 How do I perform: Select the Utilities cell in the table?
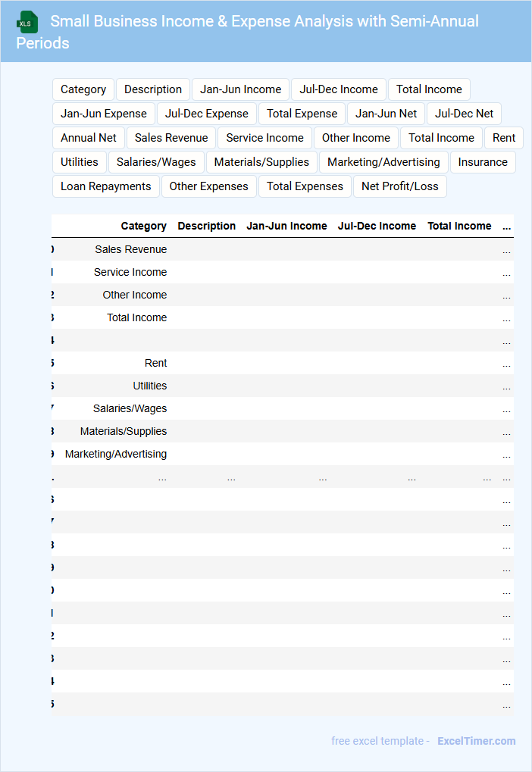150,386
